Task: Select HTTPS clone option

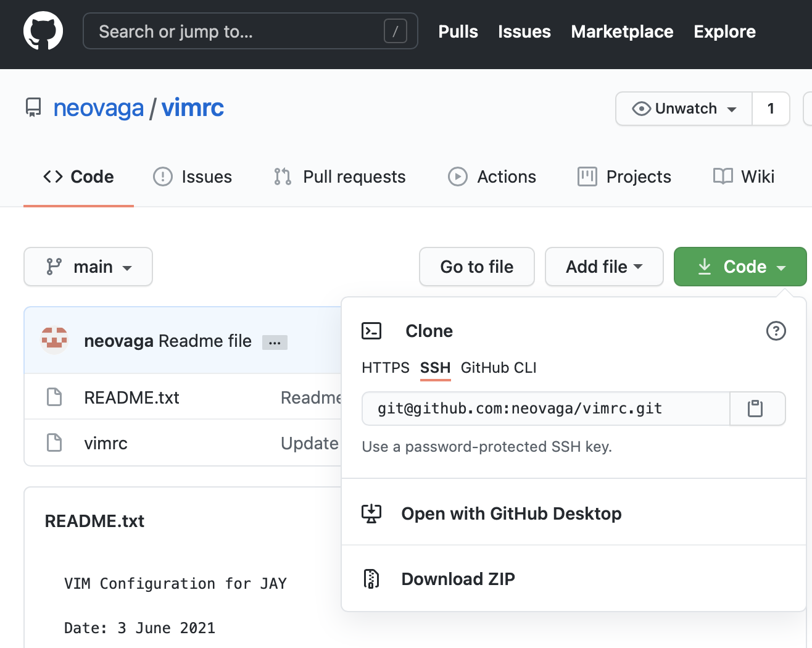Action: (386, 368)
